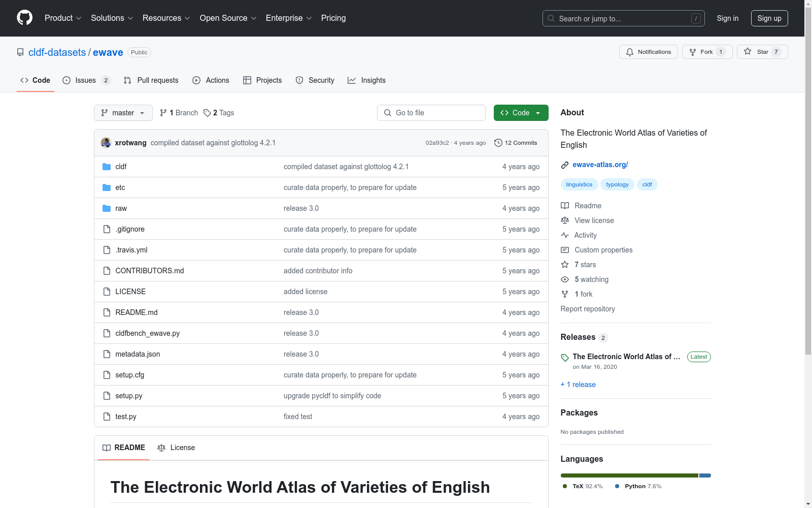
Task: Click the linguistics topic tag
Action: tap(579, 184)
